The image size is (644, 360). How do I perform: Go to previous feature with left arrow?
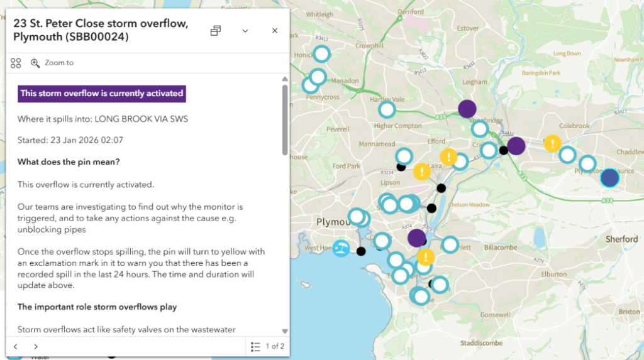click(16, 346)
